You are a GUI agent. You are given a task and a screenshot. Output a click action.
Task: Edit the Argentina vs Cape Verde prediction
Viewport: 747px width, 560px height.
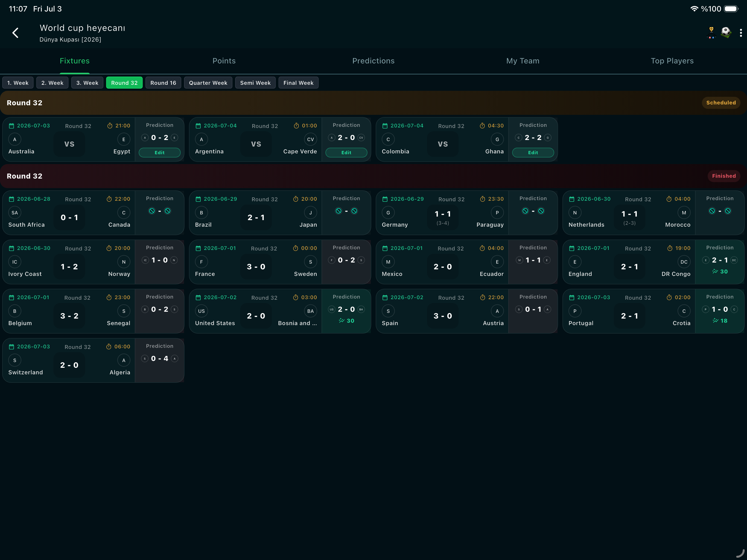tap(346, 153)
